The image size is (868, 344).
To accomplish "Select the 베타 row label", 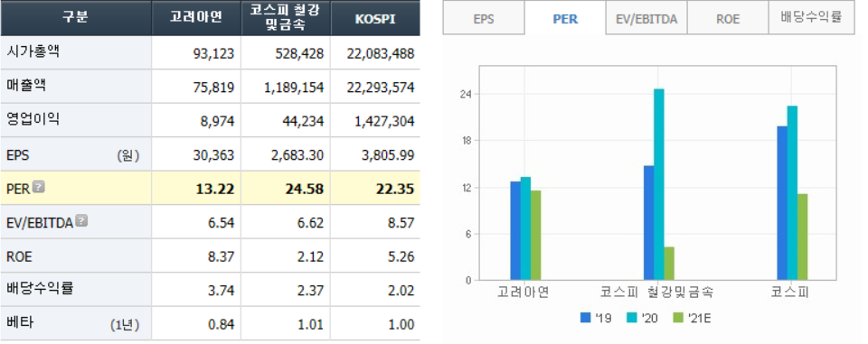I will [x=20, y=322].
